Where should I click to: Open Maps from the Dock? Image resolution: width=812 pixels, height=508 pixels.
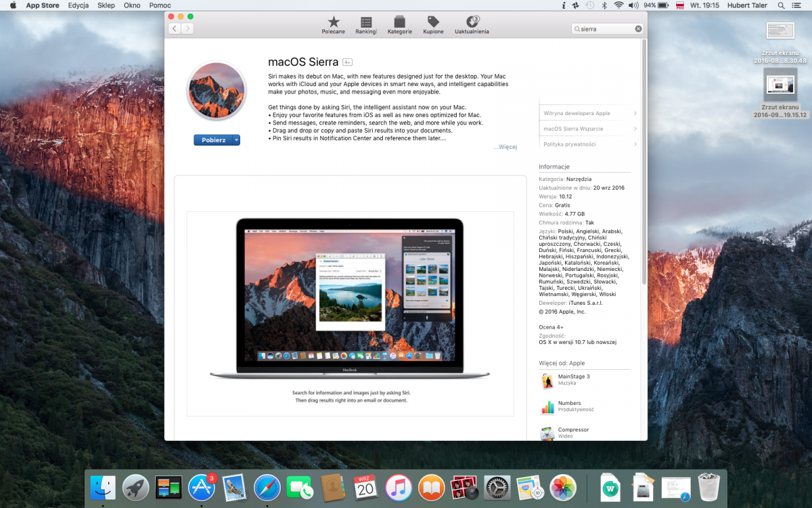(530, 487)
